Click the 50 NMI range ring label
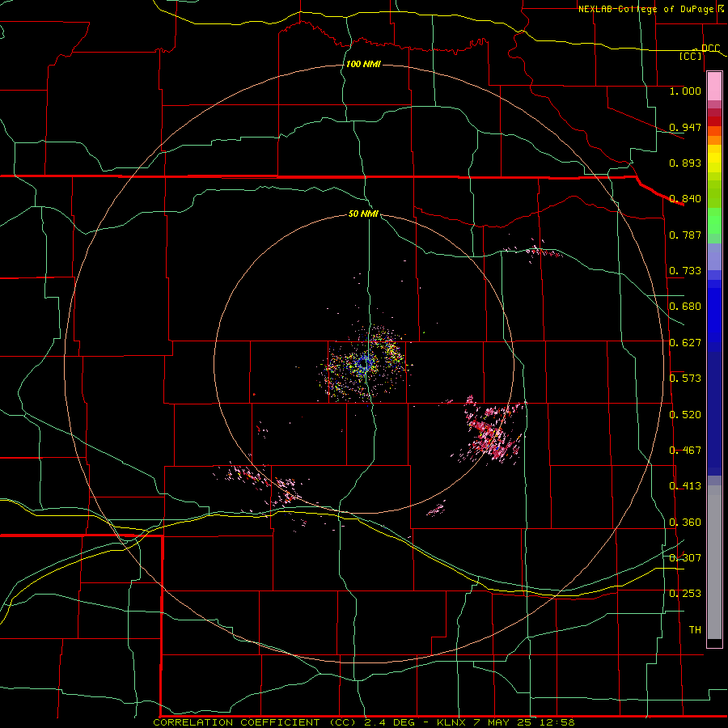The image size is (728, 728). pyautogui.click(x=363, y=214)
